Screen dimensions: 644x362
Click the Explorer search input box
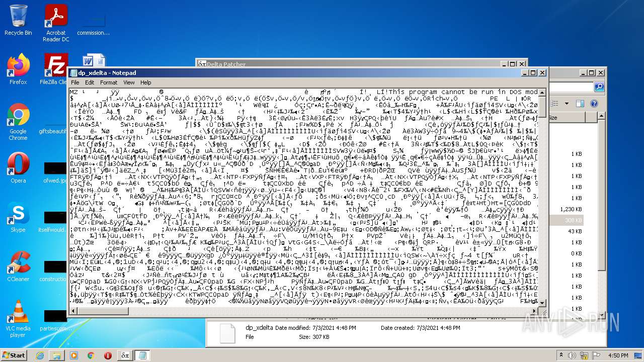[x=572, y=87]
